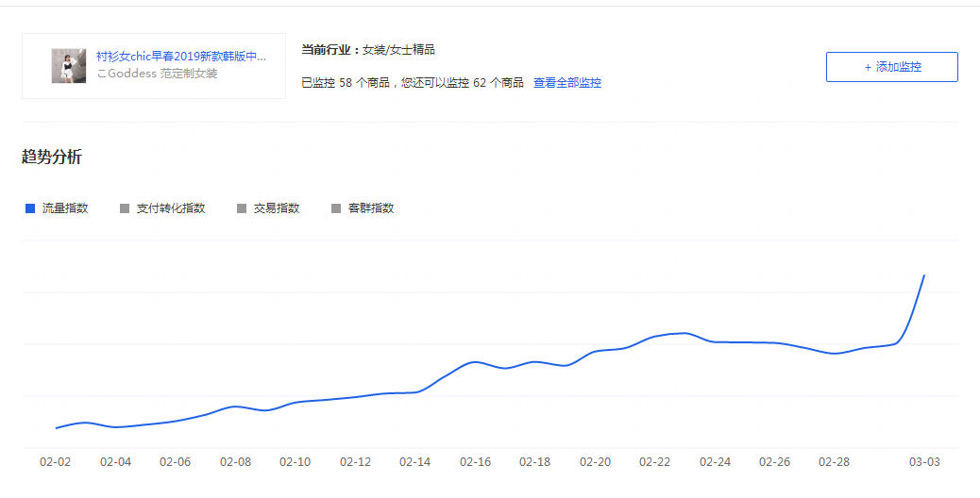Viewport: 980px width, 498px height.
Task: Click the 添加监控 button
Action: (892, 67)
